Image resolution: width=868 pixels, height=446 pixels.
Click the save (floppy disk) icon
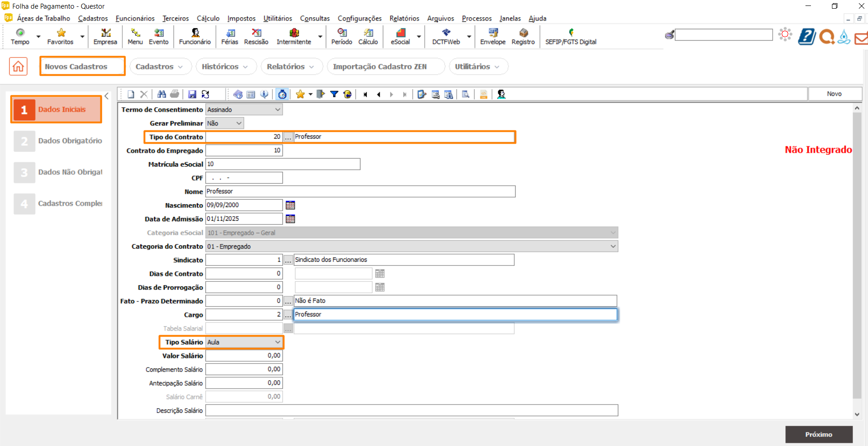click(x=192, y=94)
